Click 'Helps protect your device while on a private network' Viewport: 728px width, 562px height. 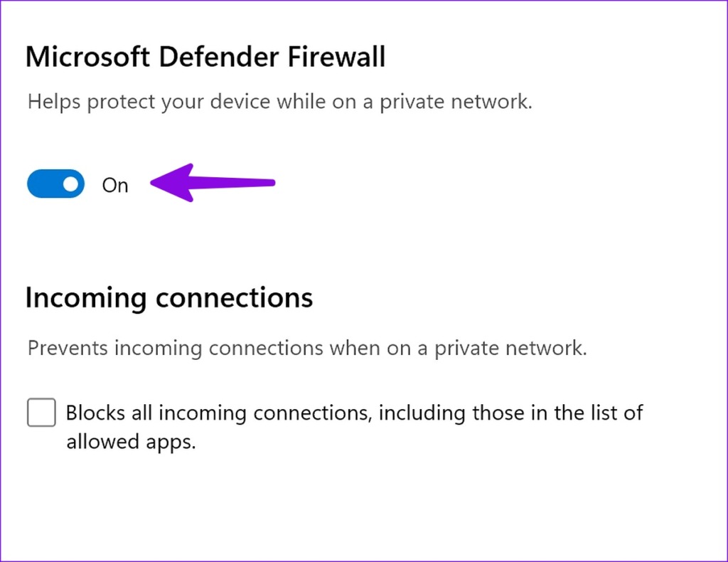[x=279, y=101]
